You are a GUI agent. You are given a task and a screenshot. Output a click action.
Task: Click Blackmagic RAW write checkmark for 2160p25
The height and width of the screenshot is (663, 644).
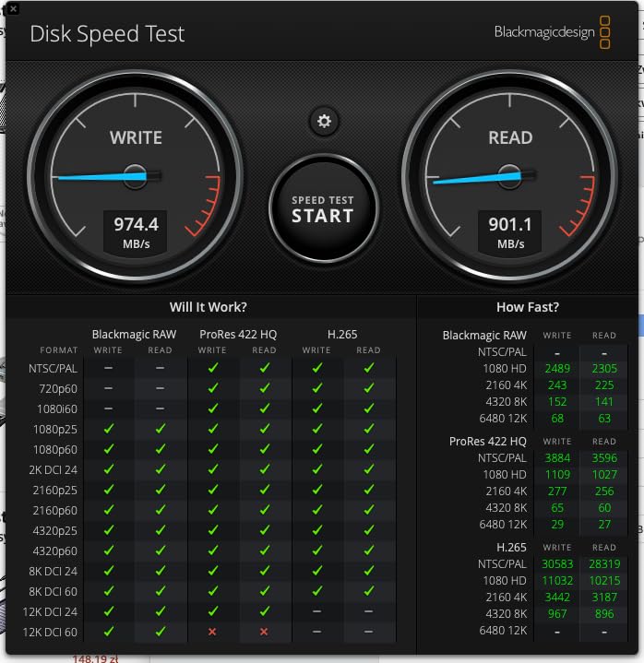(x=109, y=490)
